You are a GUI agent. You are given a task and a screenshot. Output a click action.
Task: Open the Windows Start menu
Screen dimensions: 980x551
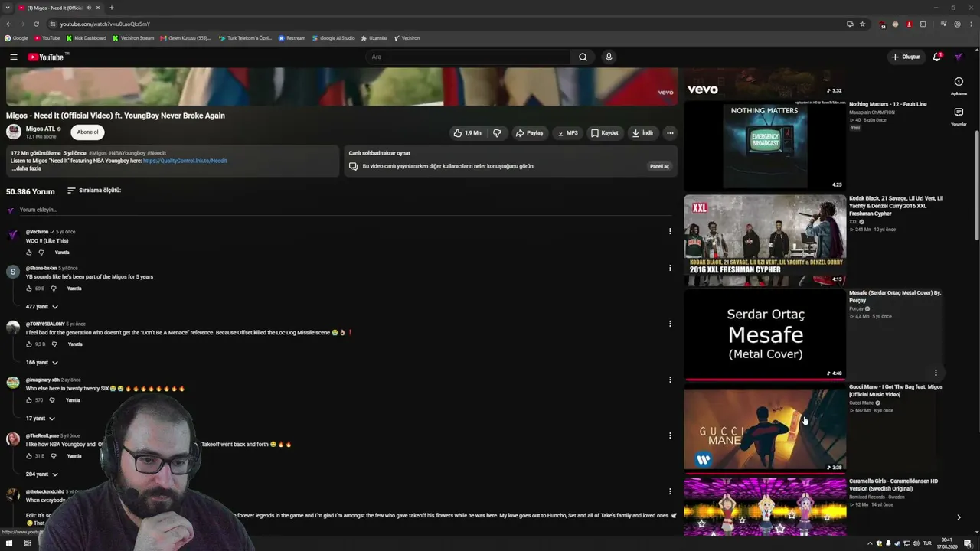[x=8, y=543]
